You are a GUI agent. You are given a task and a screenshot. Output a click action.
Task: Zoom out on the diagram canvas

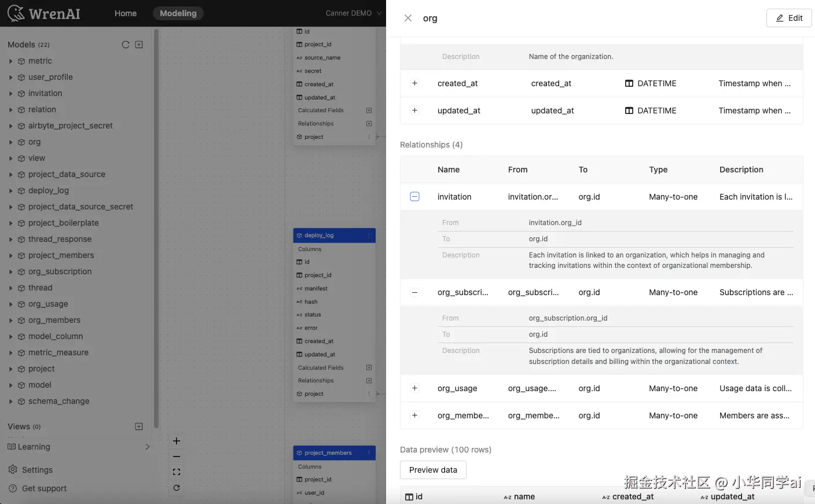(177, 457)
